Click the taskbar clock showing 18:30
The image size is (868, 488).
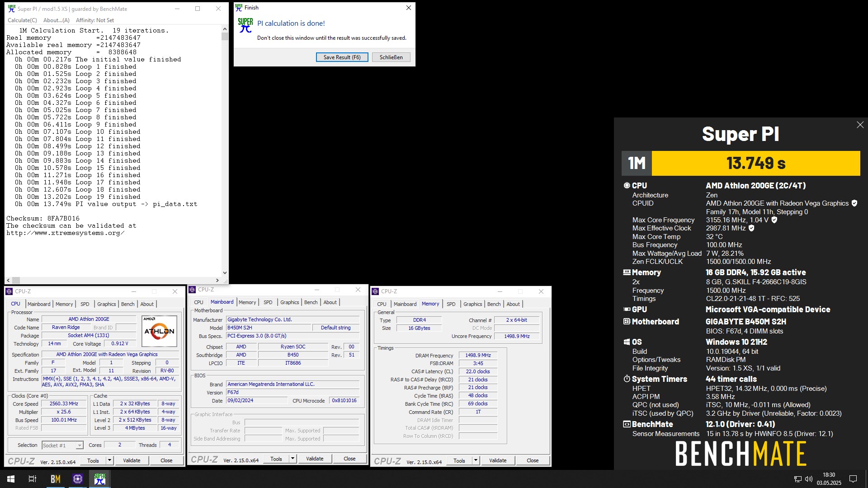coord(829,479)
